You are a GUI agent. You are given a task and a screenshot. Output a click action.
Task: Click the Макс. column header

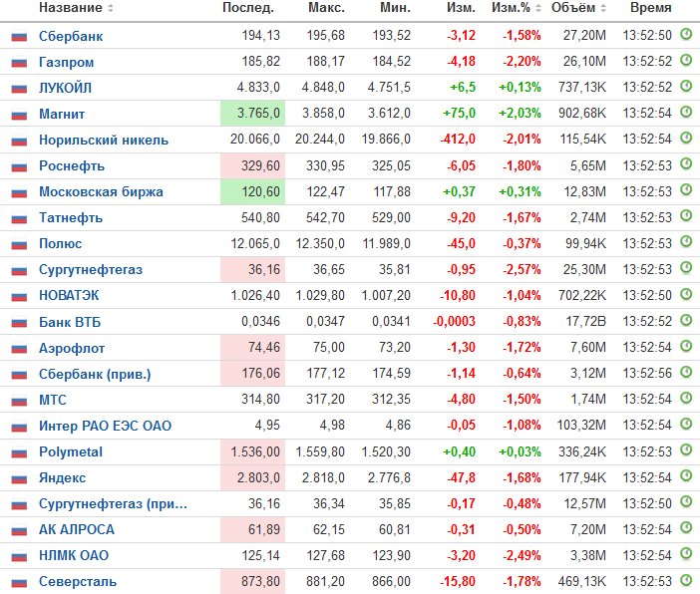point(326,8)
